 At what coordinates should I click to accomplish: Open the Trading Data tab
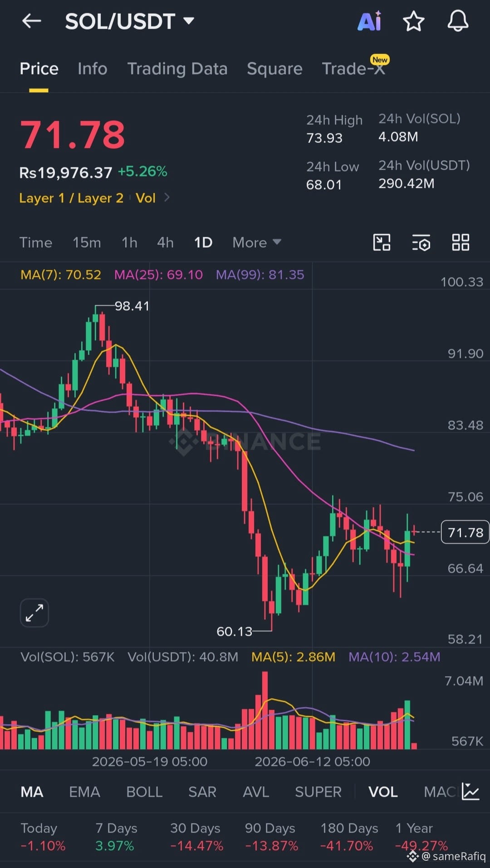click(177, 68)
